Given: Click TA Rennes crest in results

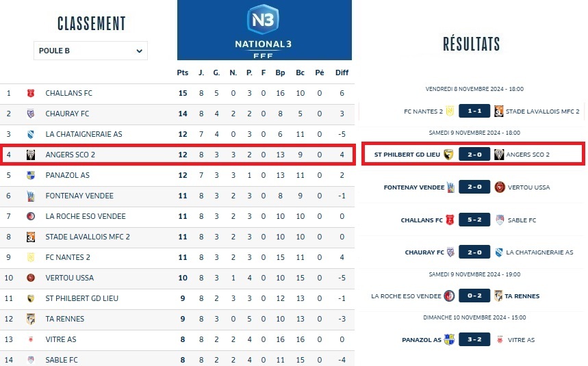Looking at the screenshot, I should coord(499,296).
